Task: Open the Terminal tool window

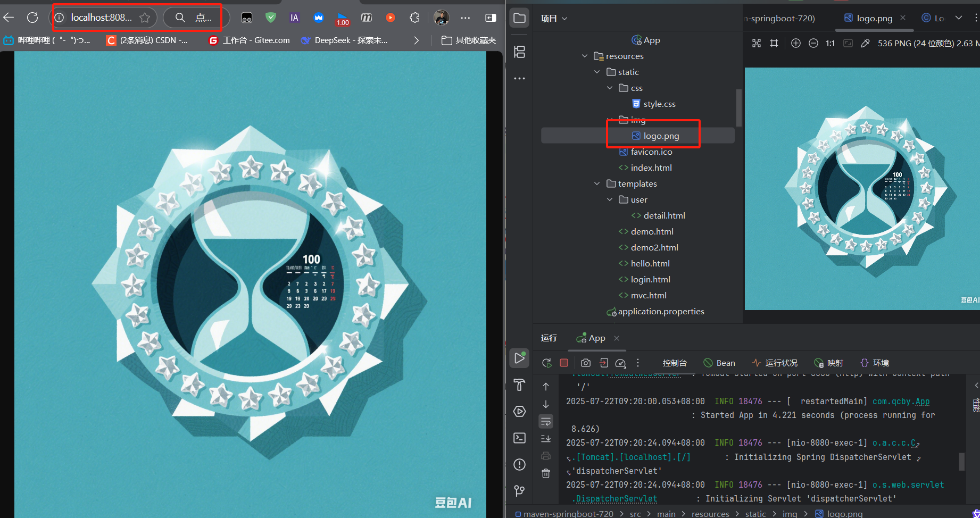Action: [x=520, y=438]
